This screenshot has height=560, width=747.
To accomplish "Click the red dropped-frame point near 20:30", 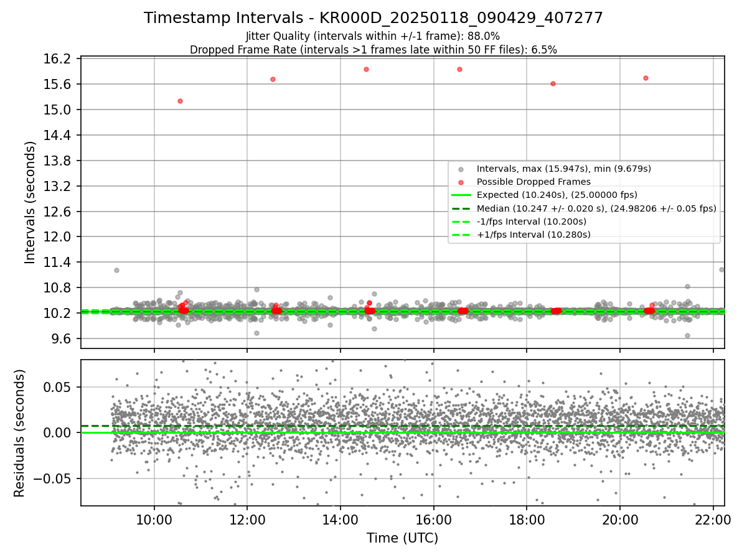I will coord(646,78).
